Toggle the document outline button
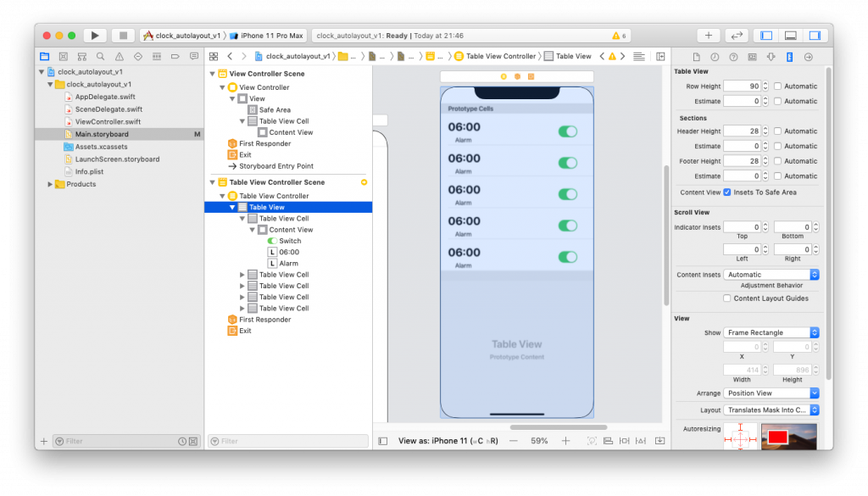The height and width of the screenshot is (496, 868). 382,441
